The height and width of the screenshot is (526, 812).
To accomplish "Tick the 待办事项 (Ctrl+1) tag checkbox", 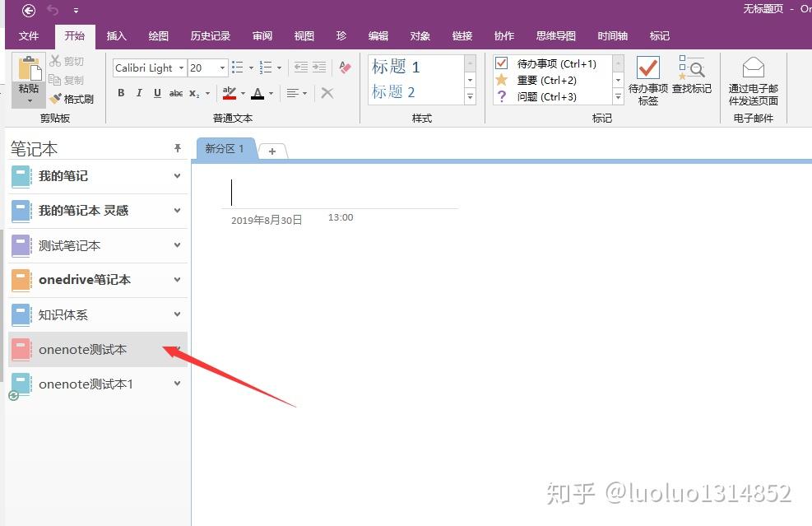I will tap(501, 63).
